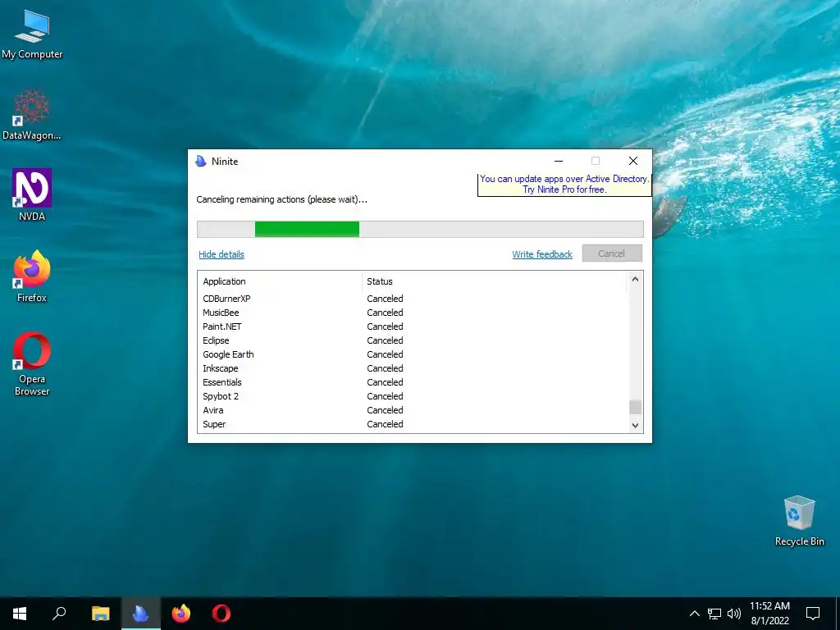Open the My Computer desktop icon
The image size is (840, 630).
pos(32,34)
